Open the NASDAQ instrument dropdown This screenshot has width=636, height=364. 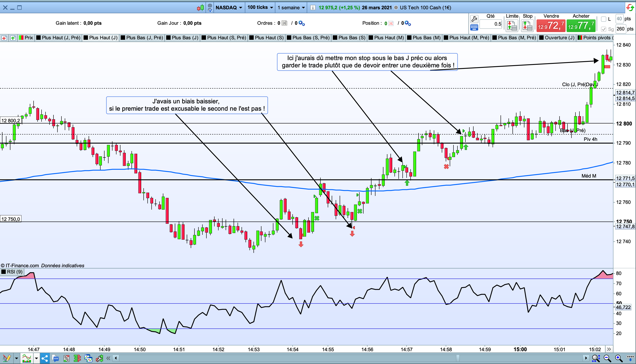229,8
